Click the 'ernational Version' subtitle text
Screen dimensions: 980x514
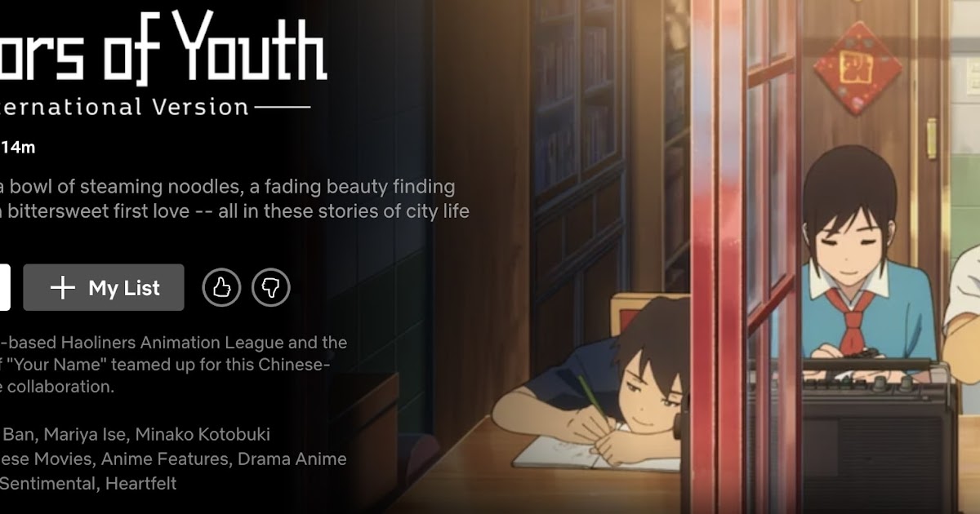pyautogui.click(x=124, y=107)
